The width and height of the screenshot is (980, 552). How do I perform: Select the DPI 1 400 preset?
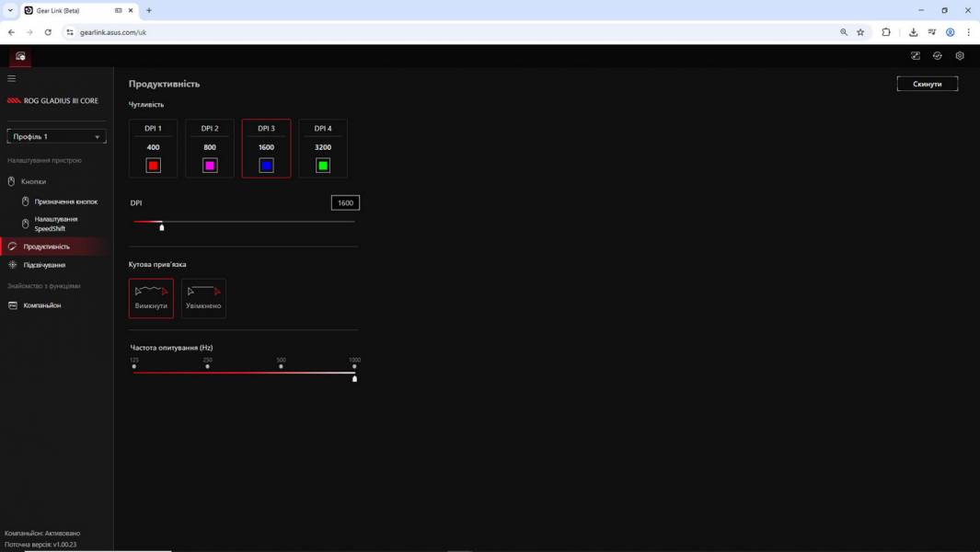pyautogui.click(x=153, y=147)
